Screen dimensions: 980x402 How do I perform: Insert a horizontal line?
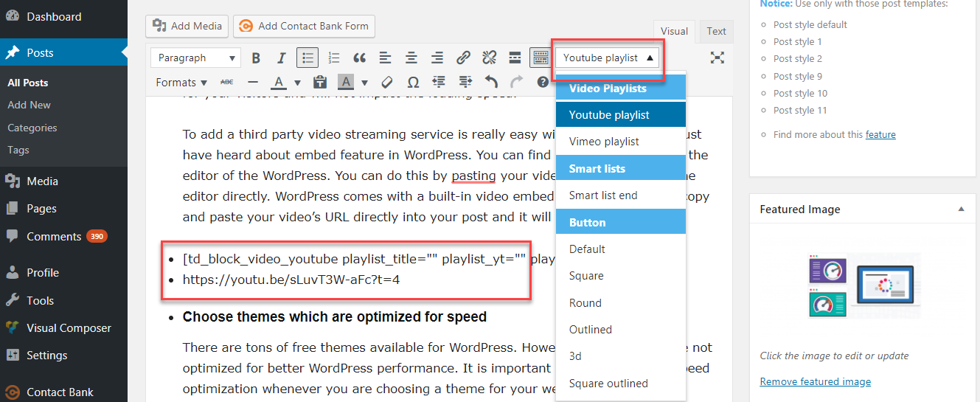pyautogui.click(x=253, y=82)
